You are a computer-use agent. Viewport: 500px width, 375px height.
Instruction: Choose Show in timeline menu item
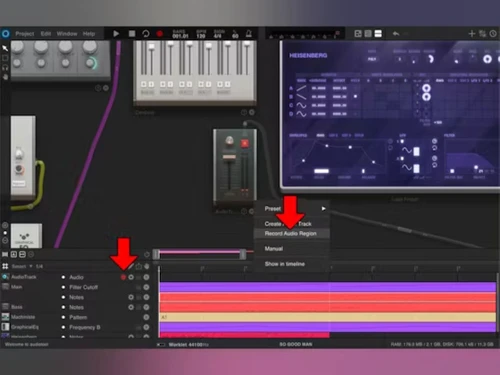coord(285,264)
